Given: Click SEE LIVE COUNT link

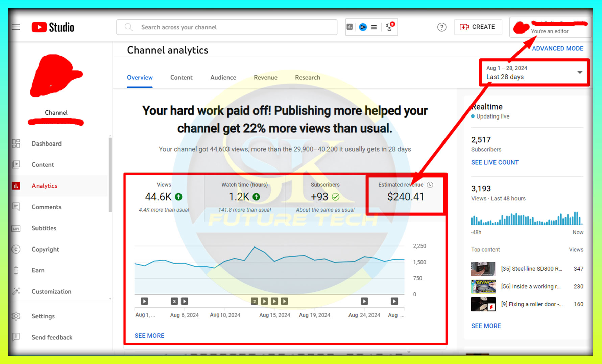Looking at the screenshot, I should coord(495,162).
